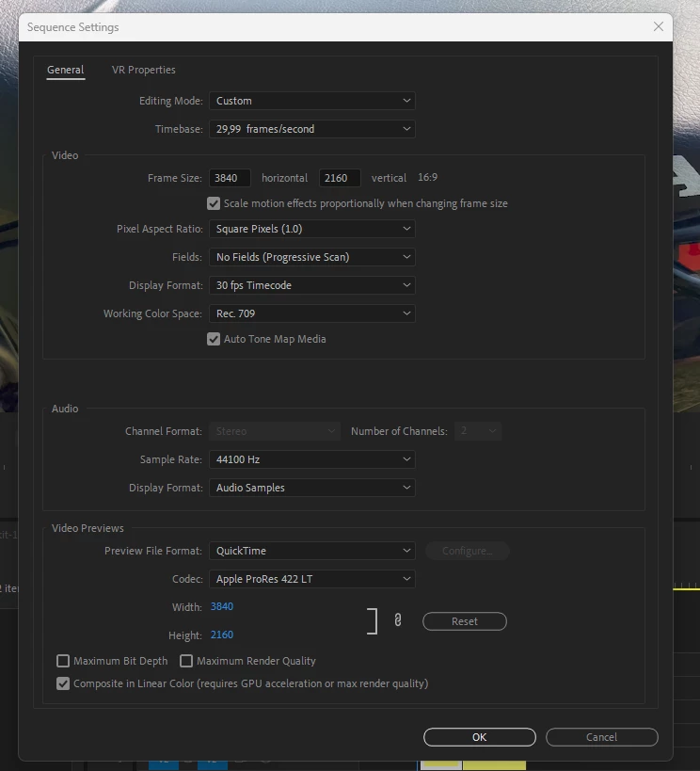Click the Reset button
The height and width of the screenshot is (771, 700).
(x=465, y=621)
